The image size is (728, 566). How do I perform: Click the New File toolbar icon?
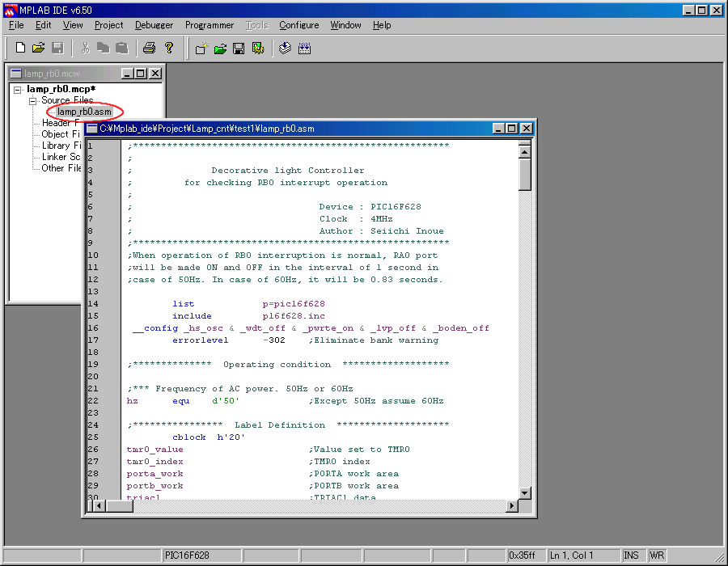[x=20, y=48]
